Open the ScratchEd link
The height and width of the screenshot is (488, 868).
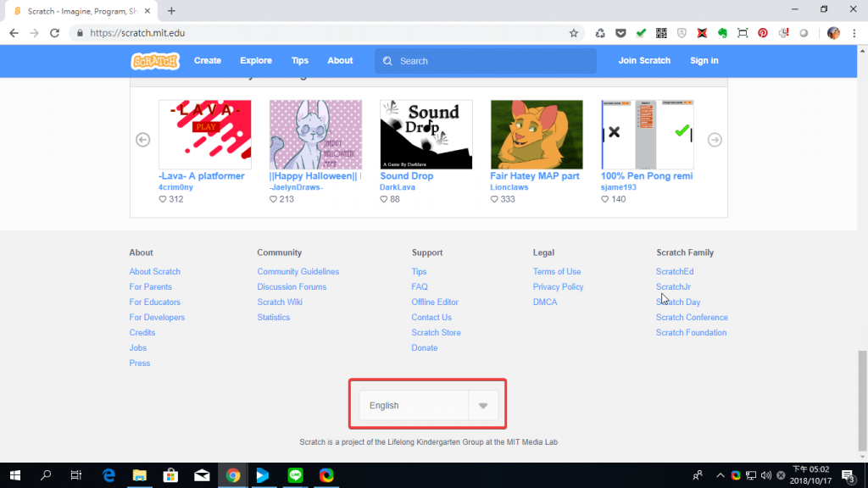pos(675,272)
